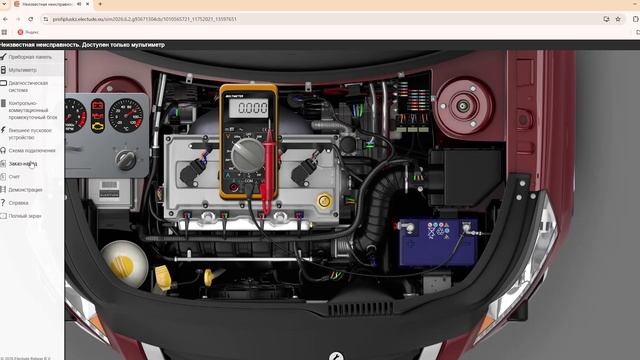
Task: Click the right front strut mount
Action: click(462, 107)
